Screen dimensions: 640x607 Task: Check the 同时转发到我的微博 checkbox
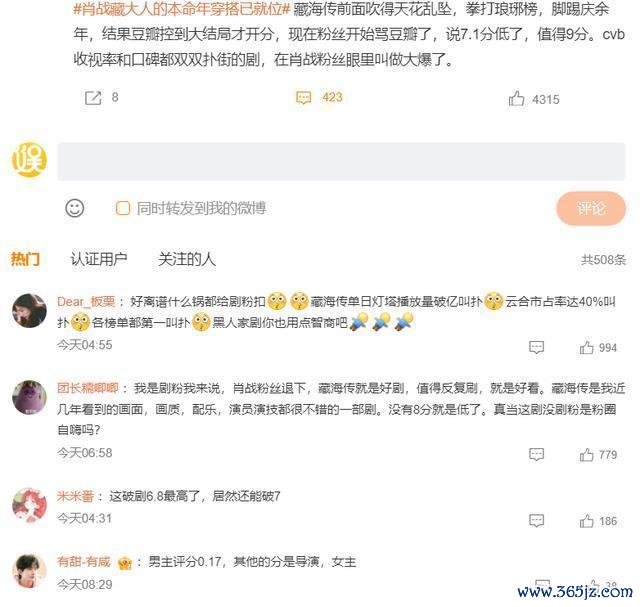pos(123,208)
